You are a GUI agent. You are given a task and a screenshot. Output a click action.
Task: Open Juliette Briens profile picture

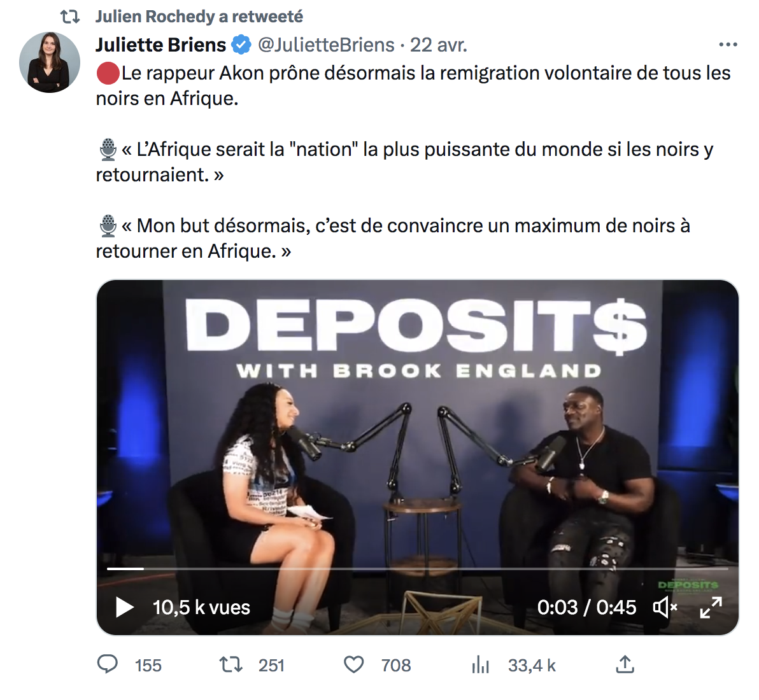[50, 62]
